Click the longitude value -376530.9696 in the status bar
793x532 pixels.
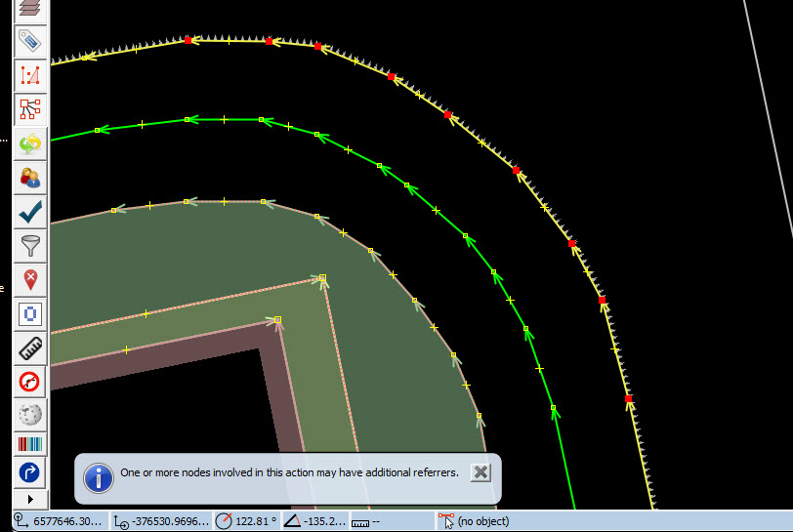coord(171,521)
